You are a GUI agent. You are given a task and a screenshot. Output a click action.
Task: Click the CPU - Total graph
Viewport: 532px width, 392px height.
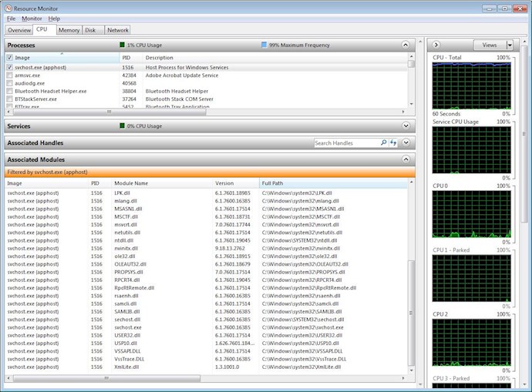(x=472, y=85)
